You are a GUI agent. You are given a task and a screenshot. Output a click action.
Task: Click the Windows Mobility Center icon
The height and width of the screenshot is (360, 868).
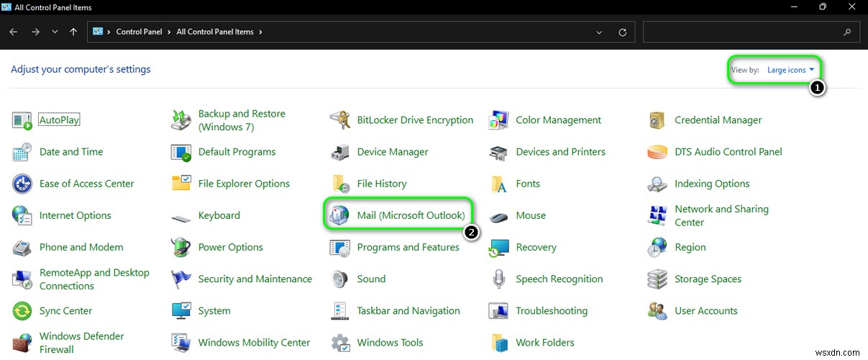(181, 342)
